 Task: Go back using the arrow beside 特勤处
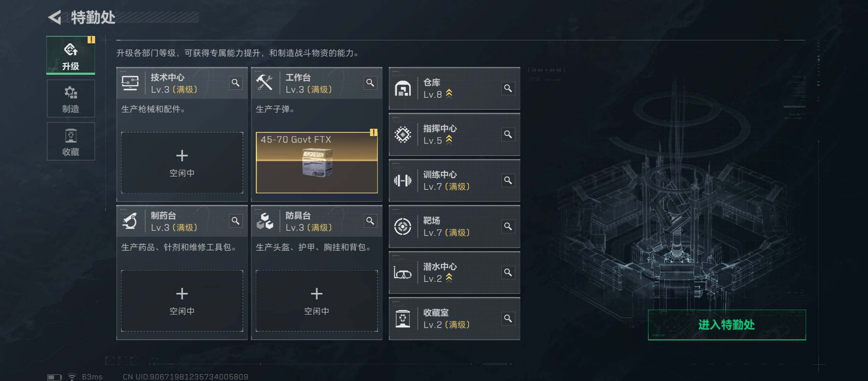coord(55,17)
